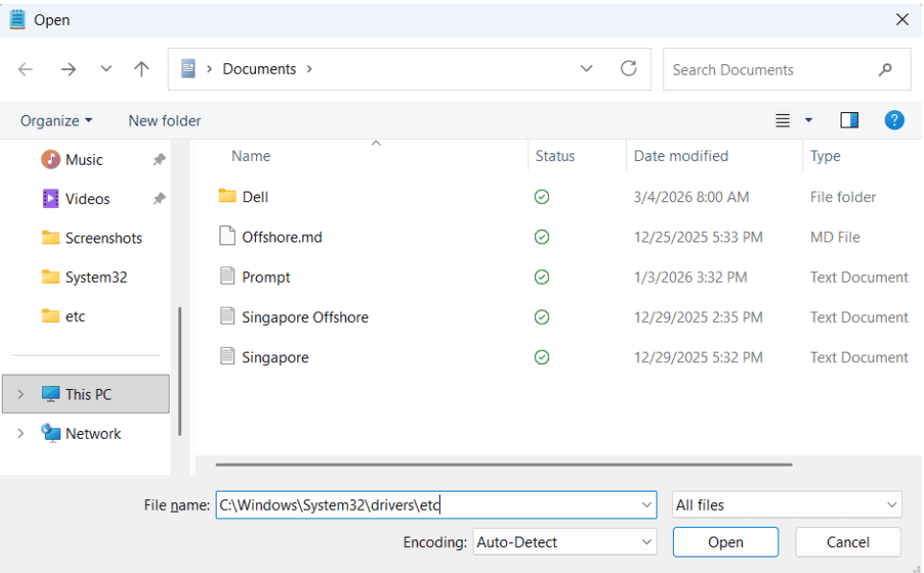Open Music in the sidebar
The height and width of the screenshot is (573, 924).
pyautogui.click(x=83, y=160)
